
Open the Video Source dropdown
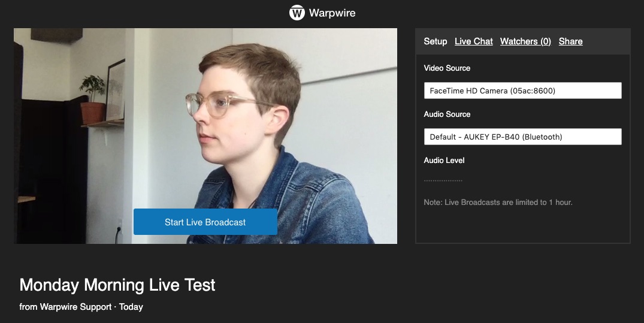coord(523,90)
